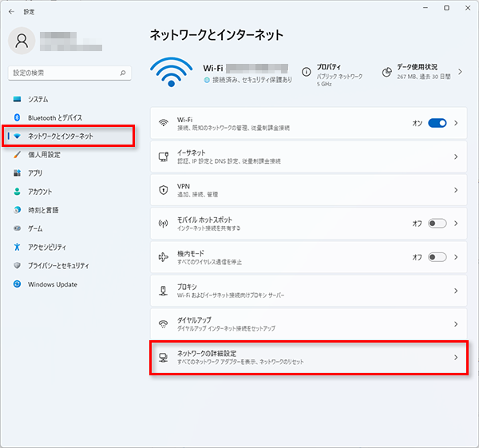The width and height of the screenshot is (479, 448).
Task: Click the Privacy shield icon in sidebar
Action: pyautogui.click(x=17, y=265)
